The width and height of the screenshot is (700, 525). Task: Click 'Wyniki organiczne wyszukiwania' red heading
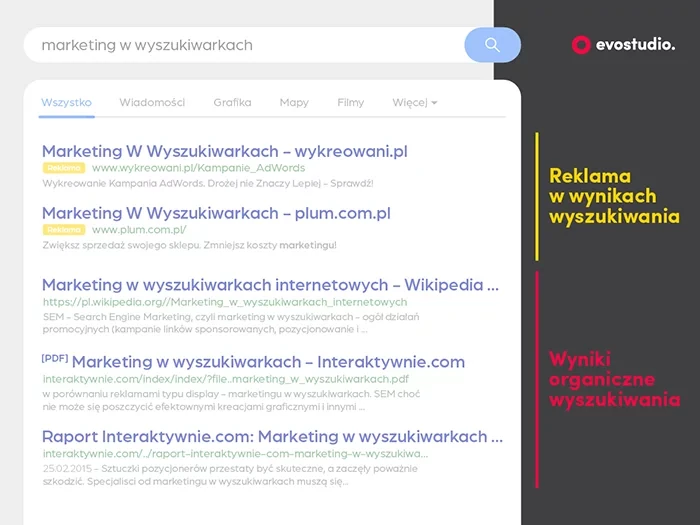pos(615,379)
